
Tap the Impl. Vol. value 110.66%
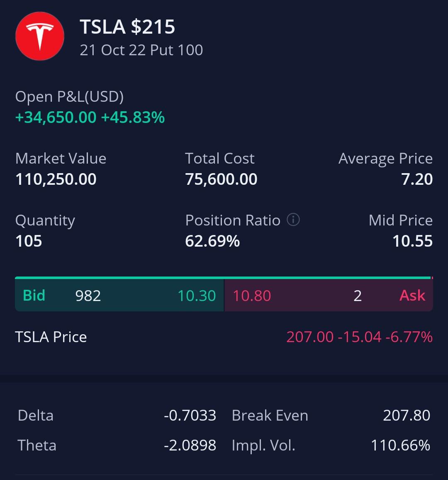click(400, 446)
